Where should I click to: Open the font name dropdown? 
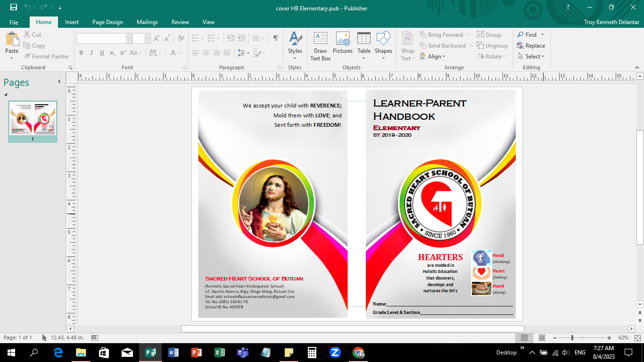(x=128, y=39)
